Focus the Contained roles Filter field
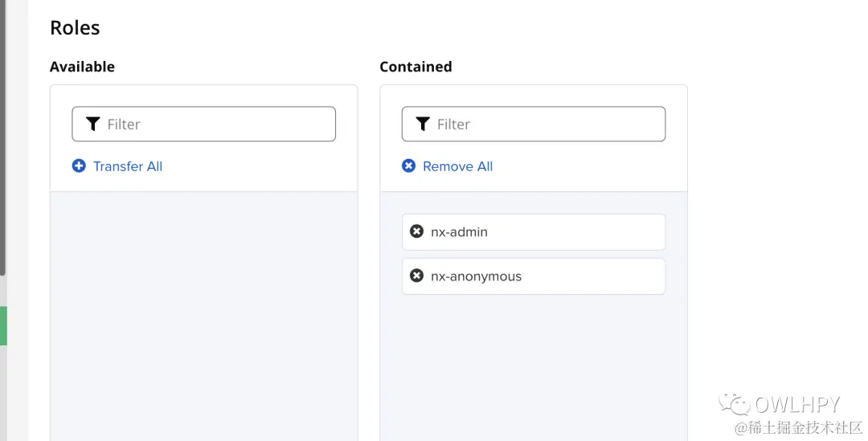868x441 pixels. pos(547,124)
